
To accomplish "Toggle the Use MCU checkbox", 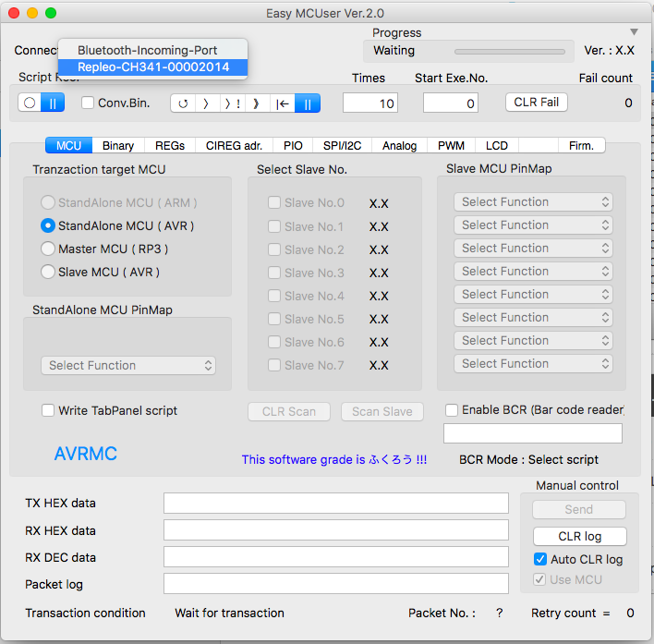I will [x=539, y=579].
